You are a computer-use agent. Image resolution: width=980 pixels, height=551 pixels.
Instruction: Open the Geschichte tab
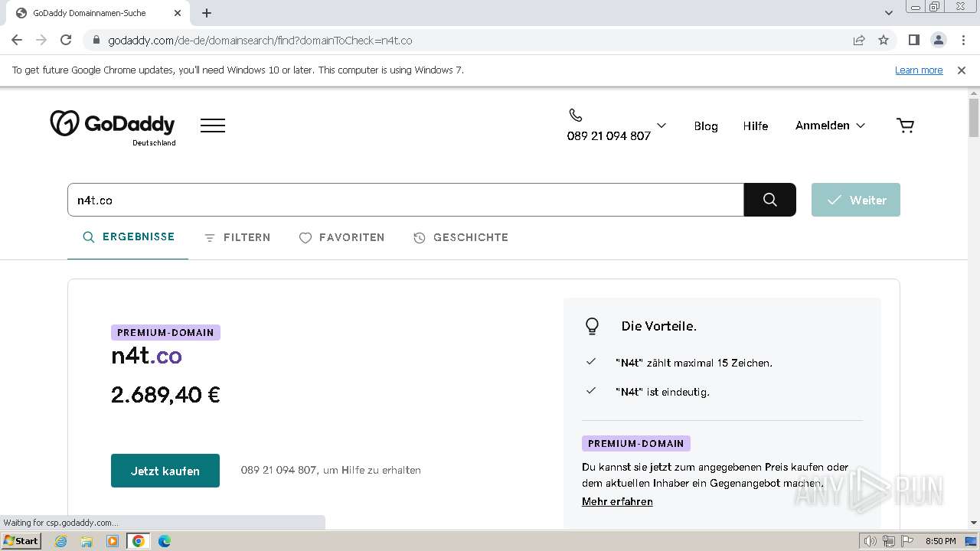coord(461,238)
